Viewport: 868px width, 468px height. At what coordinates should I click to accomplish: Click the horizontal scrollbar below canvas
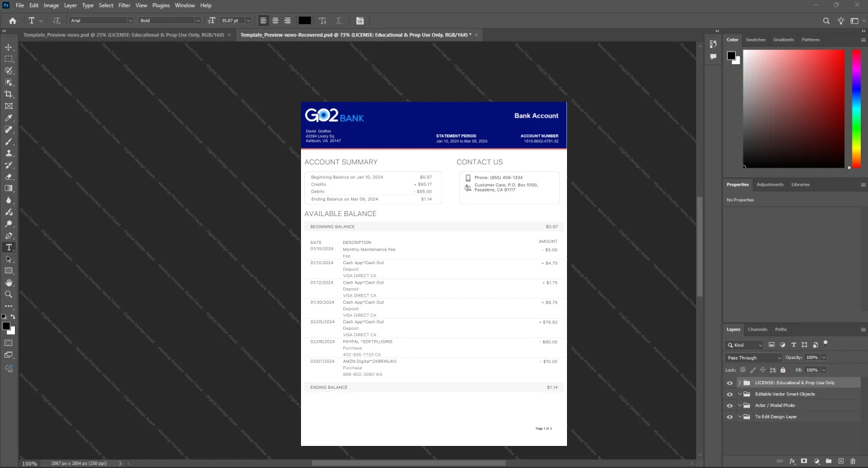409,463
